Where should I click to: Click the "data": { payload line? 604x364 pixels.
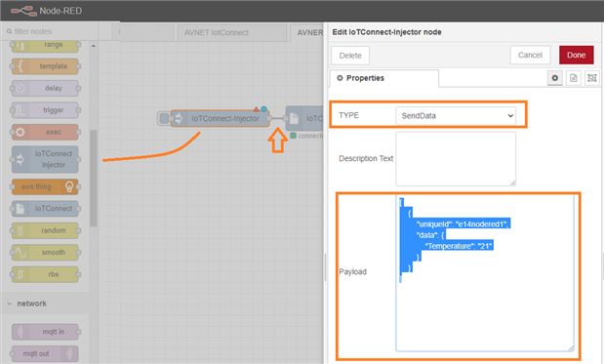430,235
